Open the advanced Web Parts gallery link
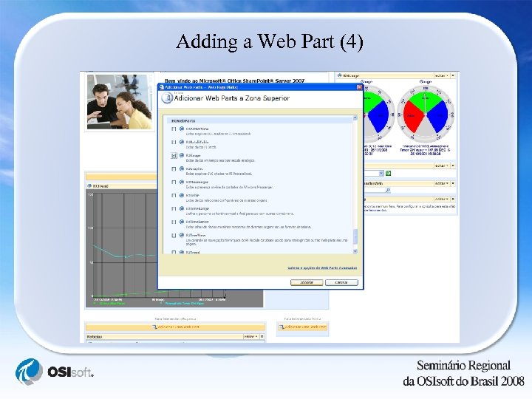This screenshot has height=399, width=532. point(322,268)
